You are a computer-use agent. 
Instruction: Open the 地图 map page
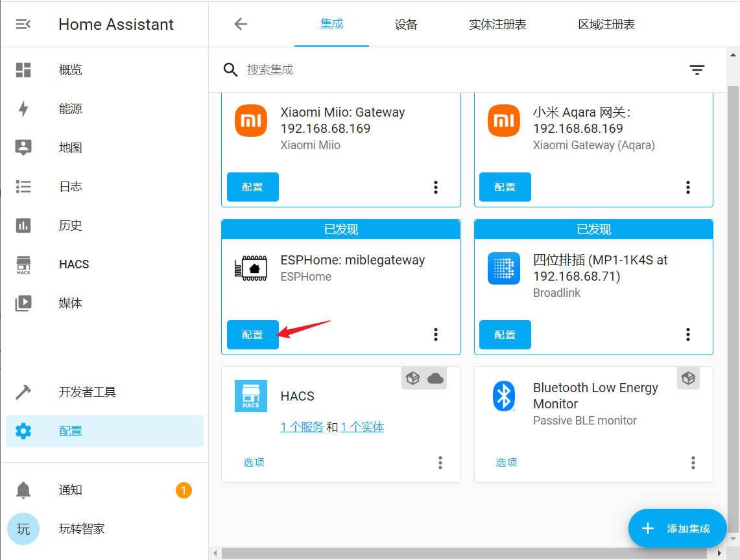[x=104, y=147]
